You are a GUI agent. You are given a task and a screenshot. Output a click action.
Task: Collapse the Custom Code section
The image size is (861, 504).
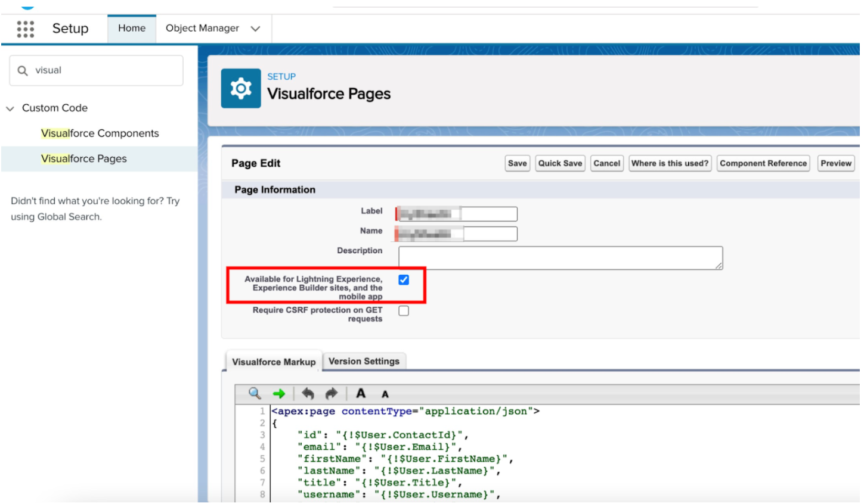coord(10,108)
